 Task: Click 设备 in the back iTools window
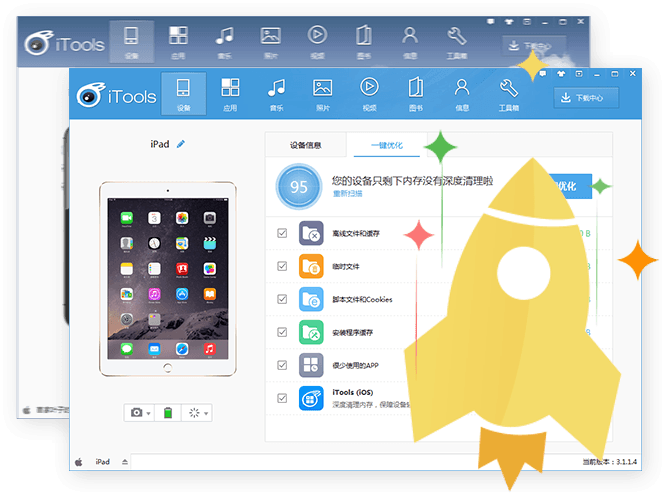(x=131, y=42)
